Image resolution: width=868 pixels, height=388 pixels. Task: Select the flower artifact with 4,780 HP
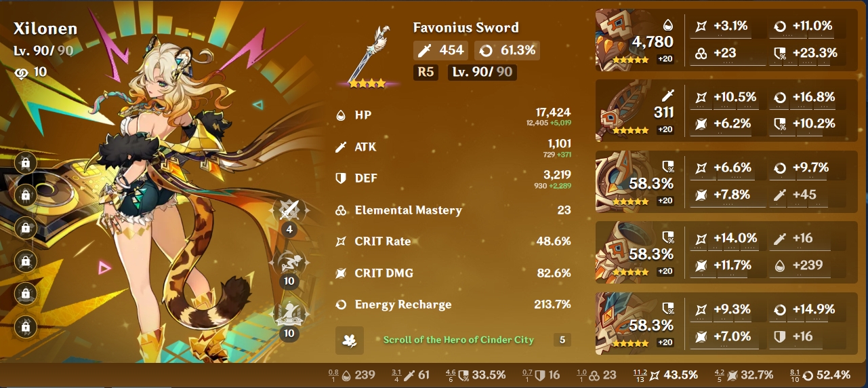pos(721,40)
